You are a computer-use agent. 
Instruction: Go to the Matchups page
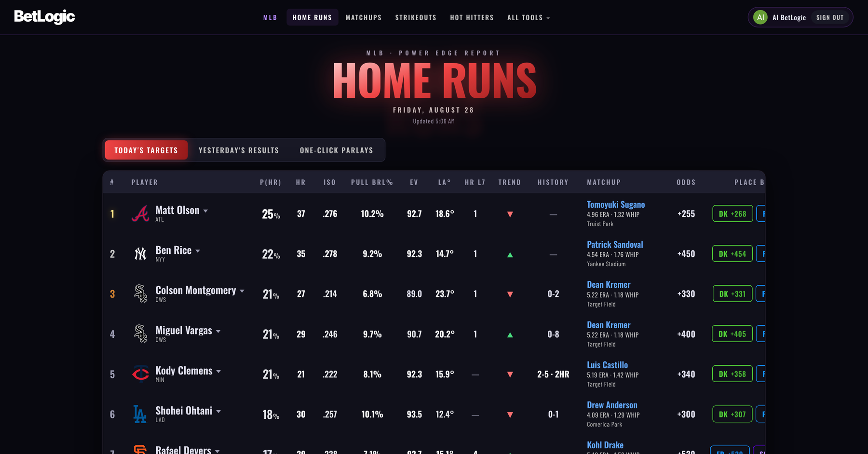(364, 17)
